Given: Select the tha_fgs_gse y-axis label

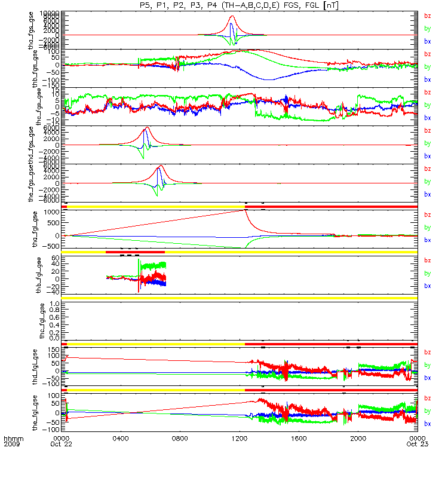Looking at the screenshot, I should 31,30.
